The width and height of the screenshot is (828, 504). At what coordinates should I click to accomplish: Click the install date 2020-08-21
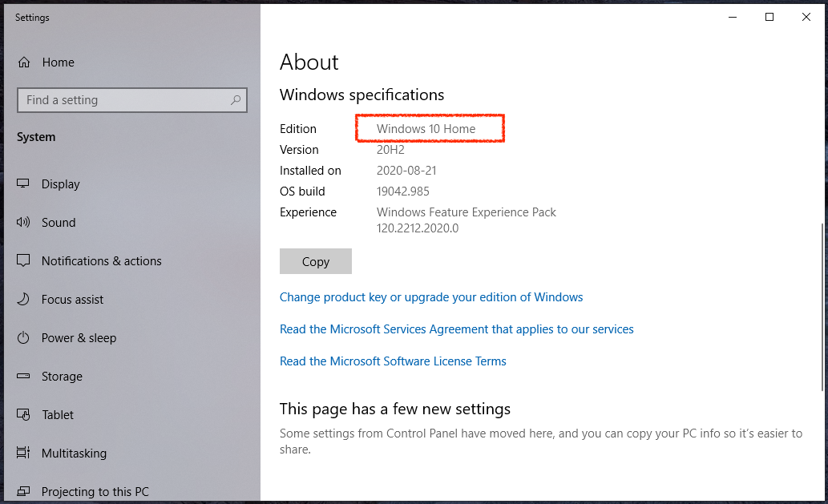(406, 171)
